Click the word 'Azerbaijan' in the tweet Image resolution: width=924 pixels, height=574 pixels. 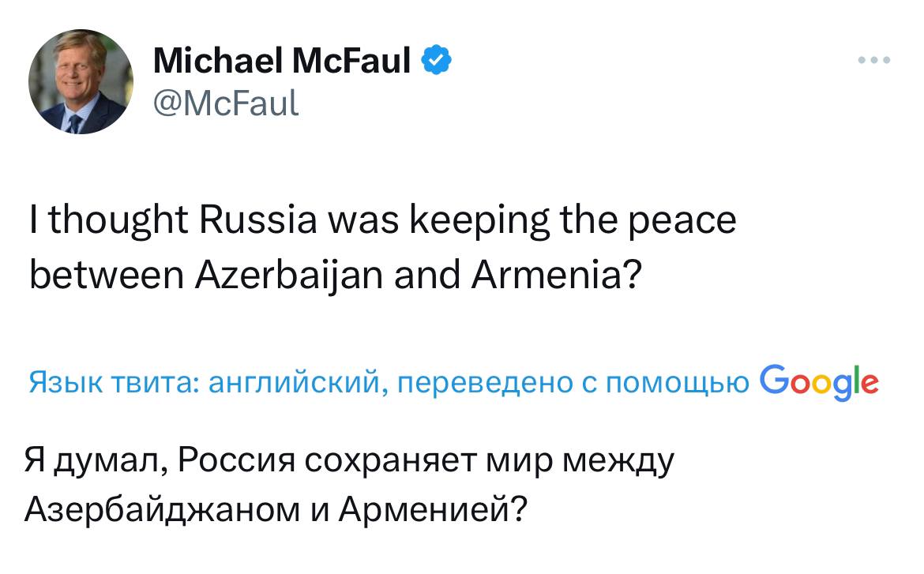(x=289, y=276)
